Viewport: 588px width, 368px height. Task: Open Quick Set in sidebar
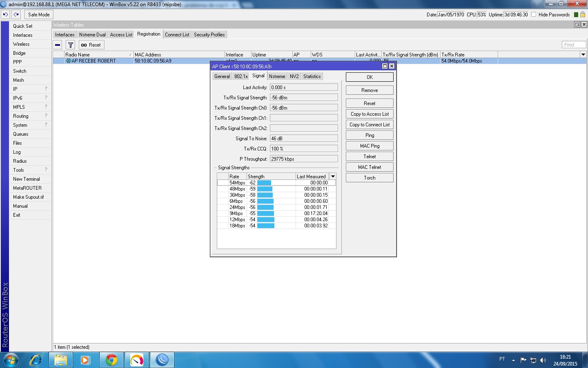click(x=22, y=26)
